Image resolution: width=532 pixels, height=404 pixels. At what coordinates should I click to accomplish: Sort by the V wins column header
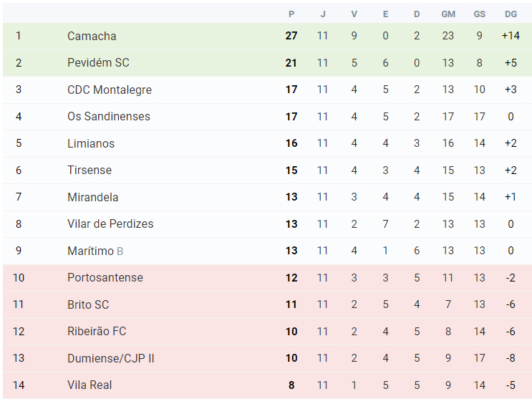pos(354,14)
